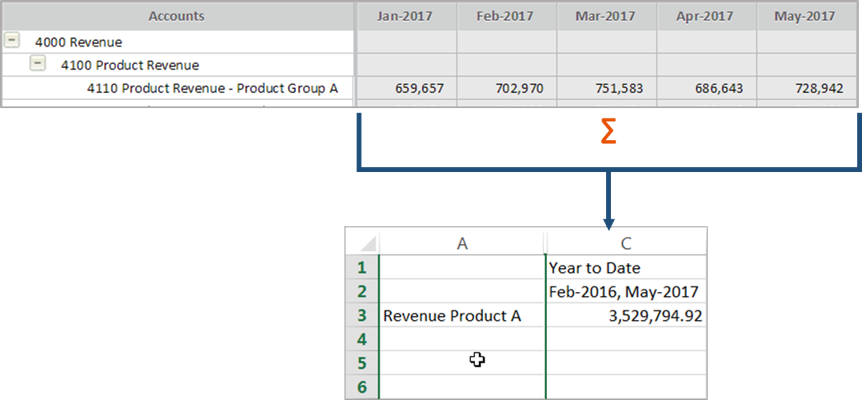Select spreadsheet column A header

coord(462,242)
